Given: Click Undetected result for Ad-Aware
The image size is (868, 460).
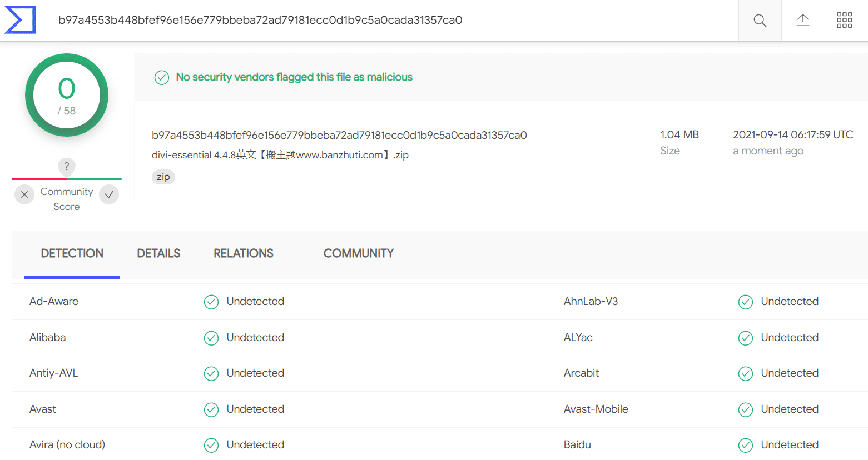Looking at the screenshot, I should coord(256,301).
